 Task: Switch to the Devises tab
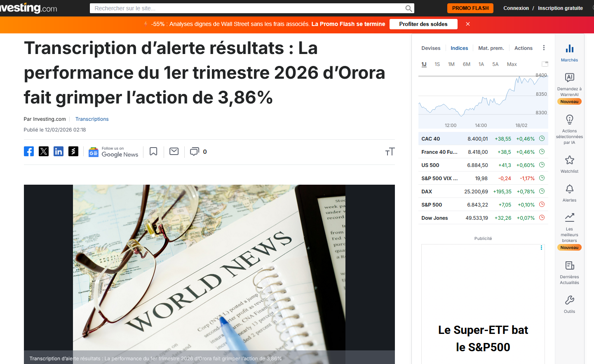click(431, 48)
